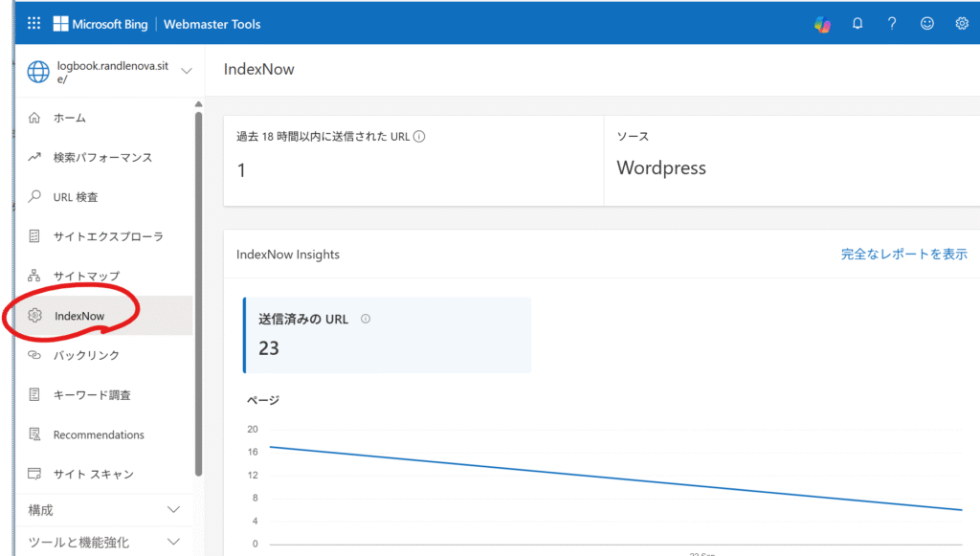The image size is (980, 556).
Task: Expand the 構成 section
Action: pyautogui.click(x=173, y=510)
